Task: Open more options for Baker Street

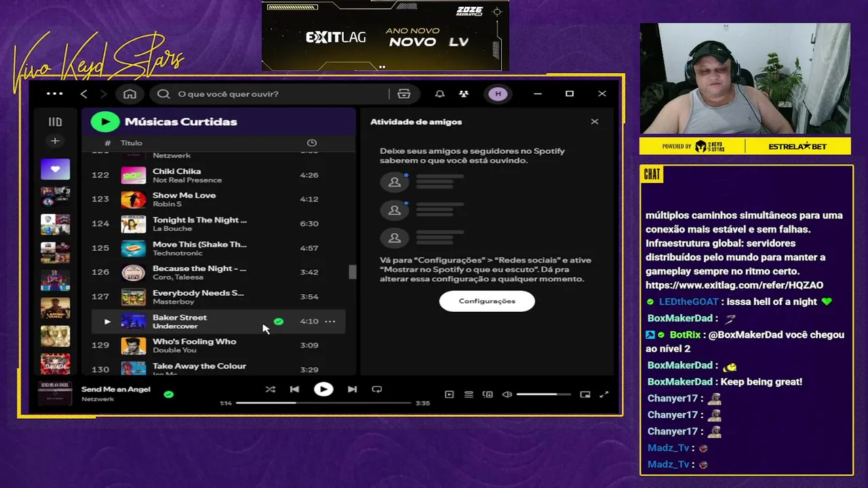Action: tap(330, 321)
